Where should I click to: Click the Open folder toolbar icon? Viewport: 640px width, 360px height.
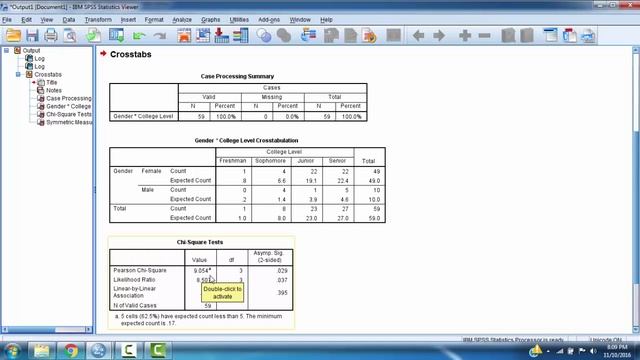coord(13,36)
